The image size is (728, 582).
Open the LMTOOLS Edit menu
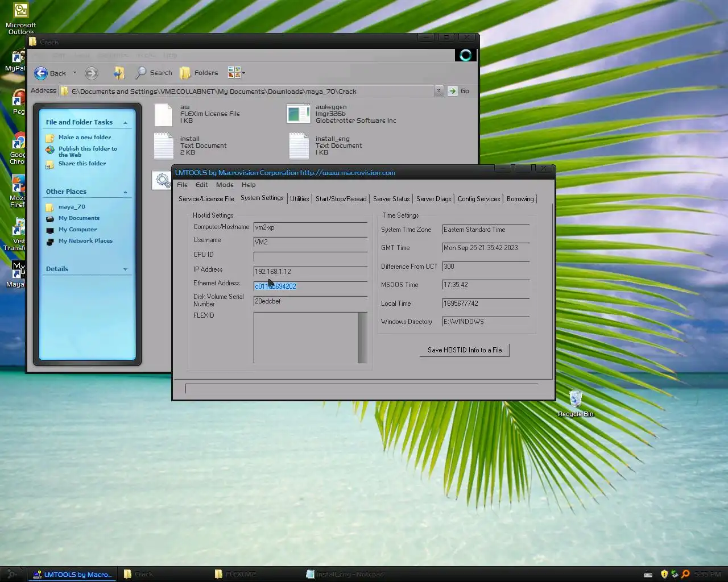(x=201, y=185)
